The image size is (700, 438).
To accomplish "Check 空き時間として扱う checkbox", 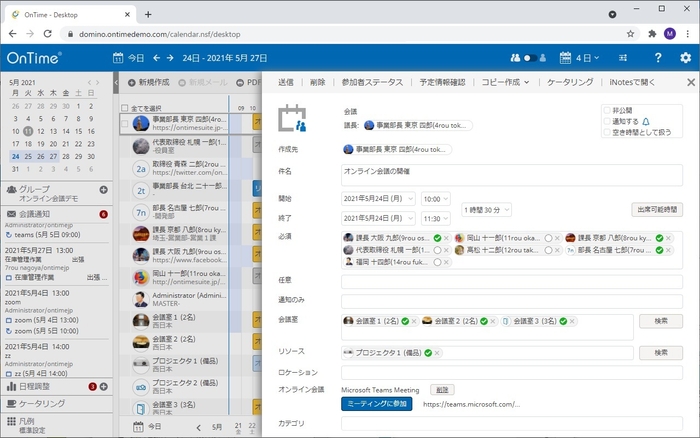I will [x=607, y=132].
